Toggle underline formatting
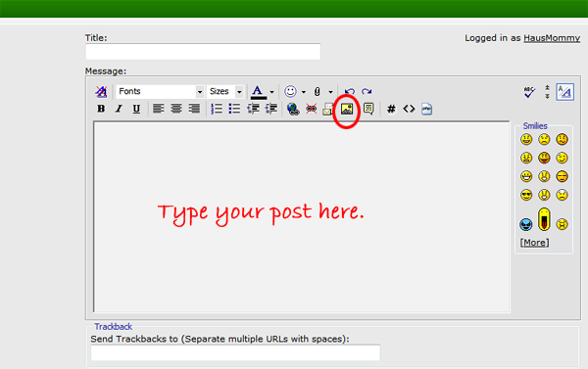The height and width of the screenshot is (369, 588). coord(136,109)
